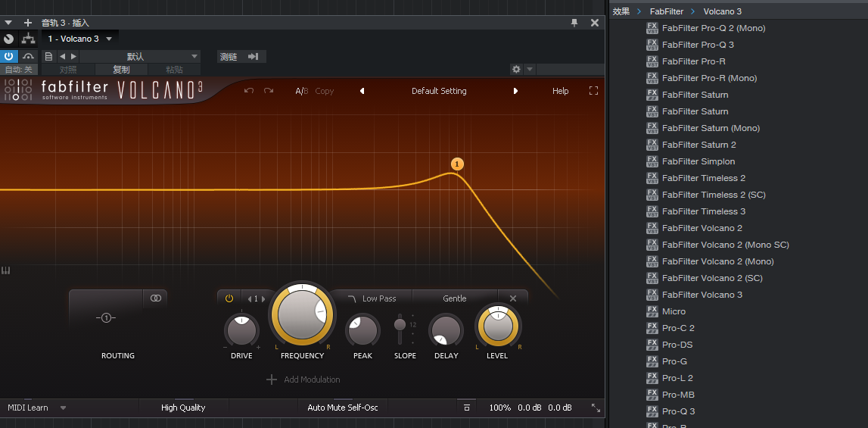
Task: Click the Volcano 3 breadcrumb
Action: [723, 11]
